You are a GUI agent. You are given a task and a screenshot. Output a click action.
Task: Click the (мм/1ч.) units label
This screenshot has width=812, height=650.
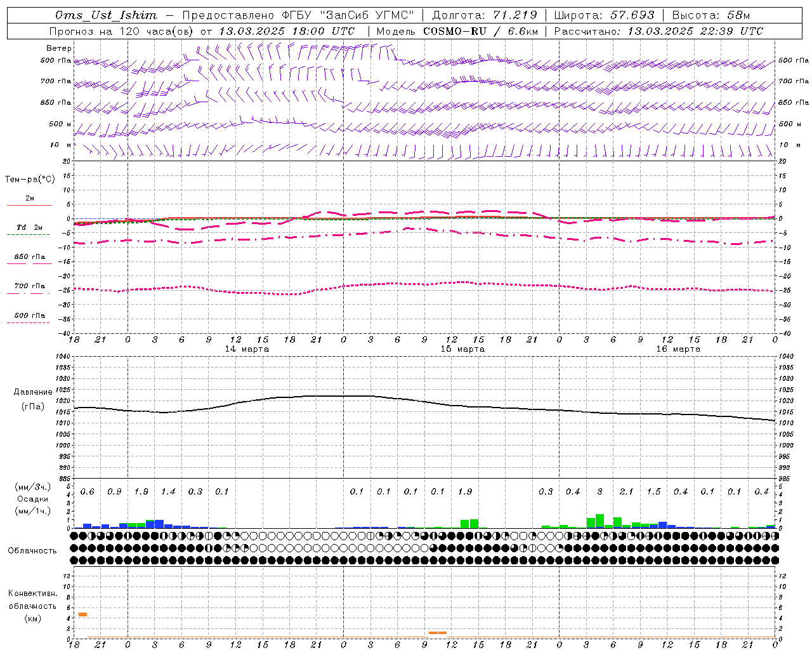(x=32, y=511)
